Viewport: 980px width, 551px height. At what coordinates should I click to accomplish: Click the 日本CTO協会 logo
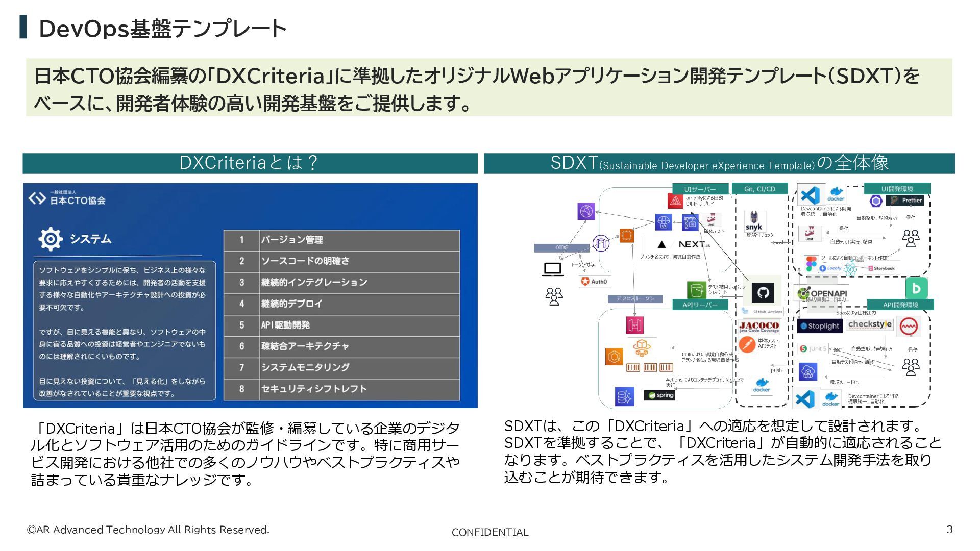67,199
